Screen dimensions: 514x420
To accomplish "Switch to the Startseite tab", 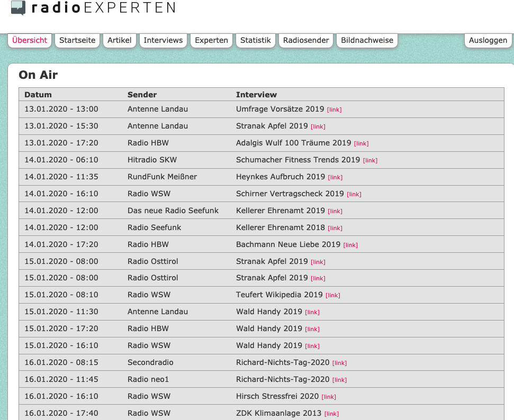I will pyautogui.click(x=77, y=40).
